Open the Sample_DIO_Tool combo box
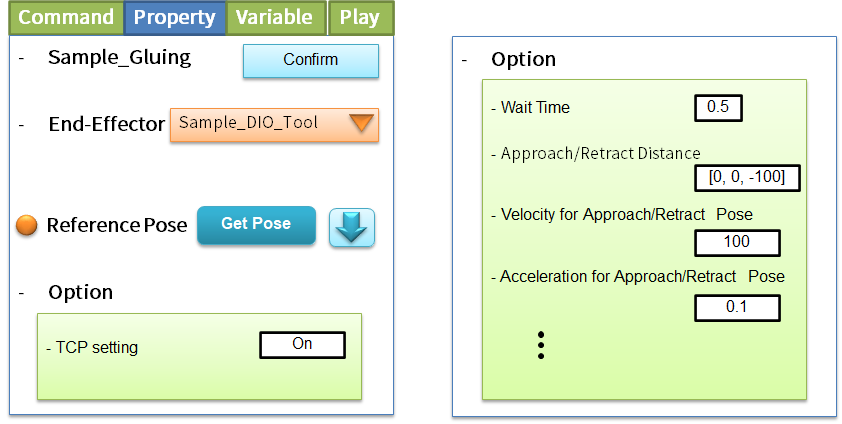This screenshot has width=842, height=424. click(274, 124)
